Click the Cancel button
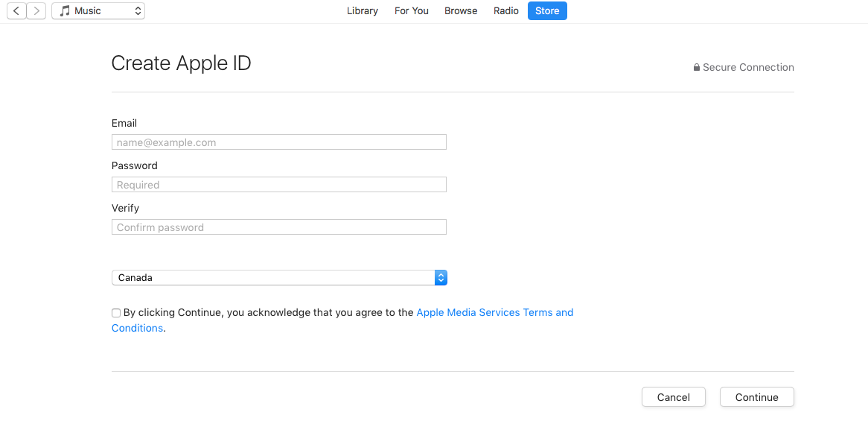Screen dimensions: 868x427 pos(673,397)
